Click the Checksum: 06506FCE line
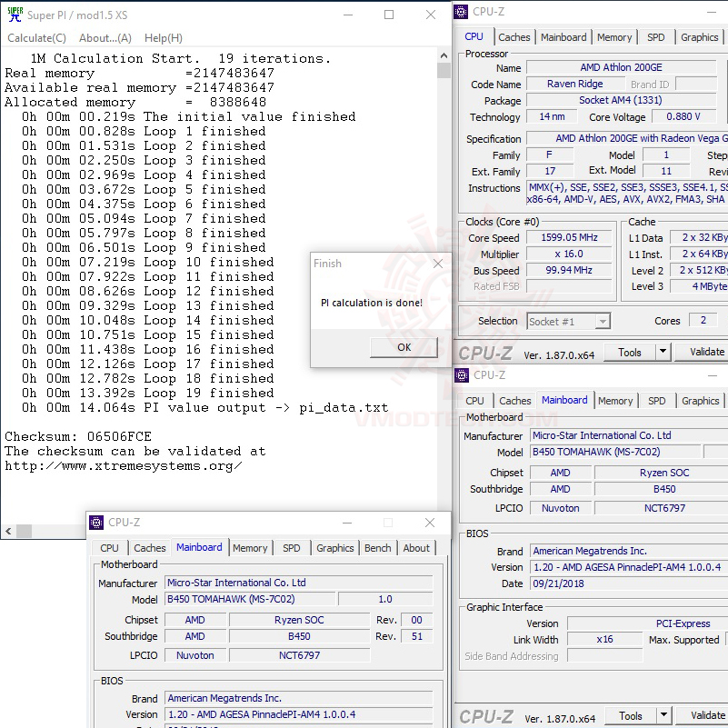The width and height of the screenshot is (728, 728). [x=78, y=436]
